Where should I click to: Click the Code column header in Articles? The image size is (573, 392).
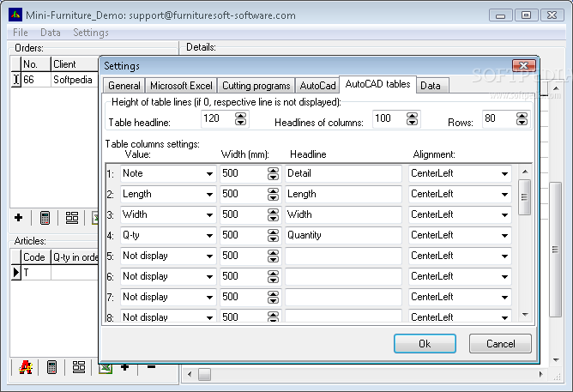(x=36, y=257)
